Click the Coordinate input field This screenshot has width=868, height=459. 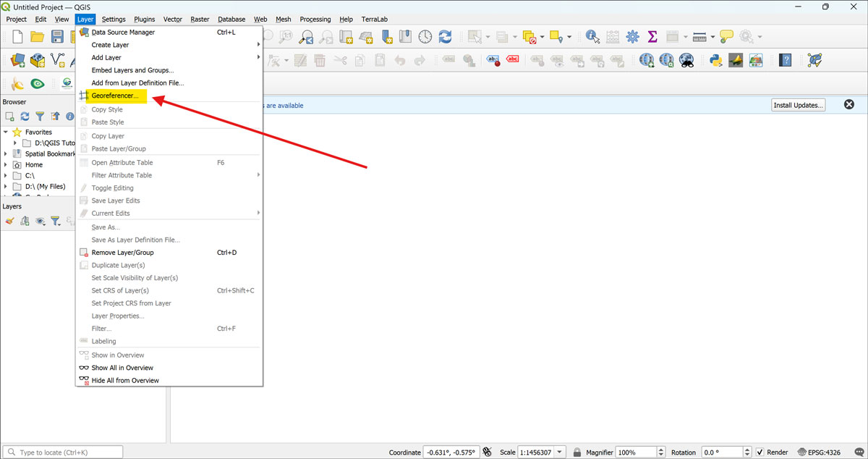pyautogui.click(x=451, y=452)
